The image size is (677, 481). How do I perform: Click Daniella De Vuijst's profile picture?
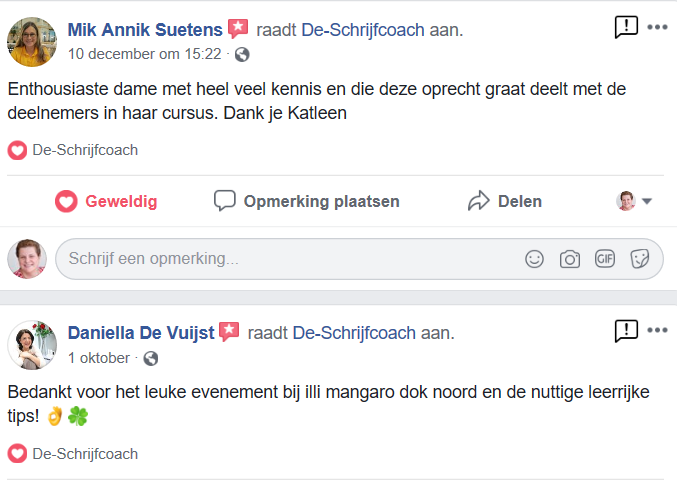32,344
